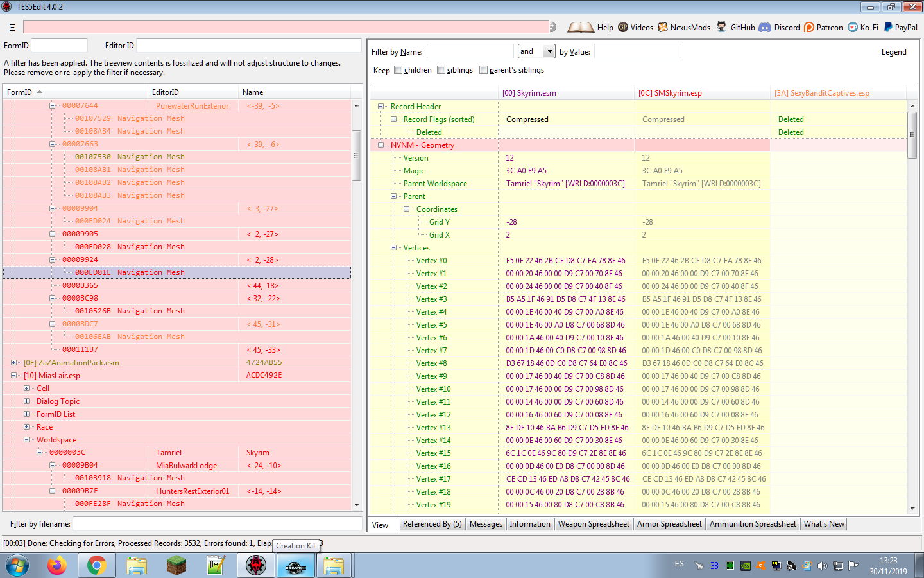924x578 pixels.
Task: Select the Vertex #13 row
Action: pyautogui.click(x=639, y=428)
